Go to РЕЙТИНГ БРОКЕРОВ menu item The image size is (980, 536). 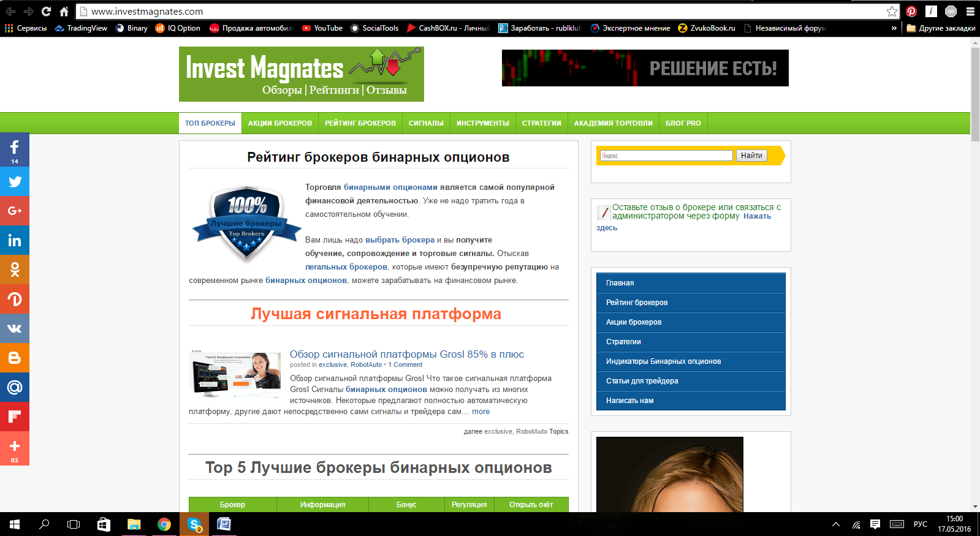click(360, 123)
